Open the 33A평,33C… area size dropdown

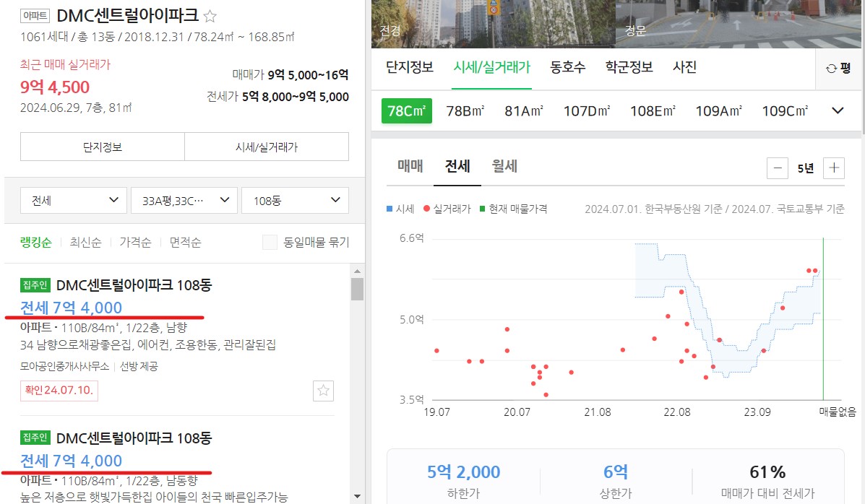(x=184, y=200)
